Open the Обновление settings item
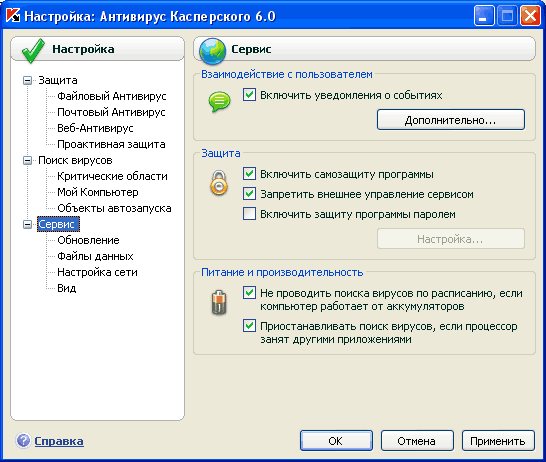Screen dimensions: 546x462 (x=88, y=240)
